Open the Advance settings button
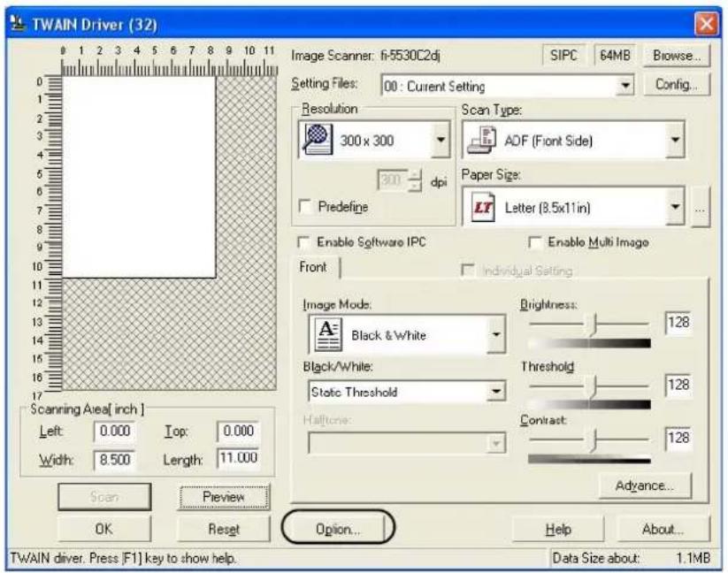Image resolution: width=728 pixels, height=573 pixels. (645, 485)
